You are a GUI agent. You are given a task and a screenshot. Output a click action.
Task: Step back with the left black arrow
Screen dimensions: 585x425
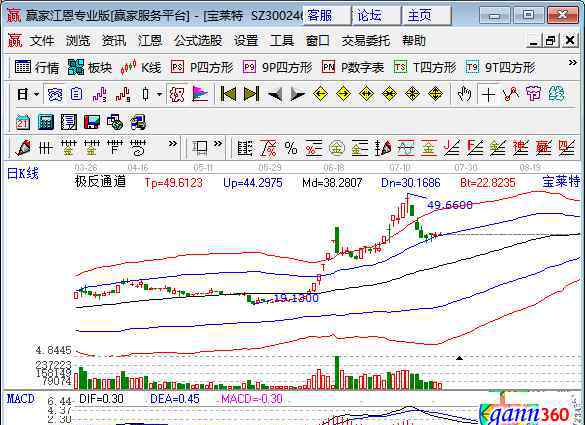point(275,94)
